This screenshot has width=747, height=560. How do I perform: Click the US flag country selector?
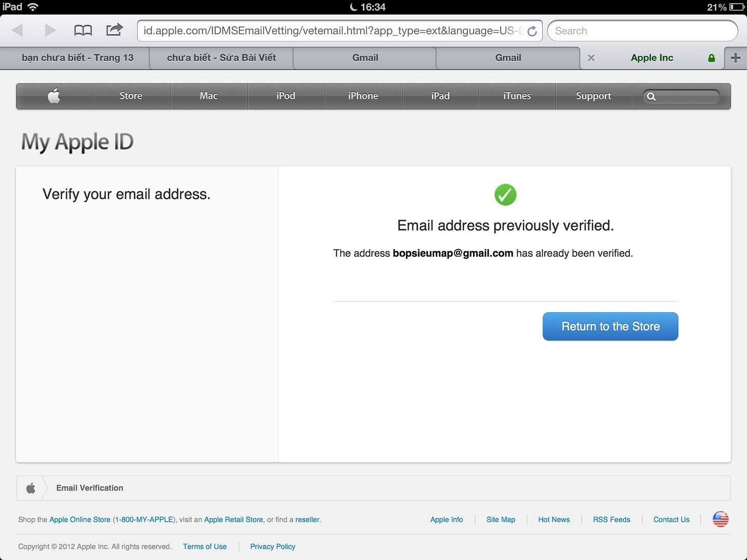721,519
